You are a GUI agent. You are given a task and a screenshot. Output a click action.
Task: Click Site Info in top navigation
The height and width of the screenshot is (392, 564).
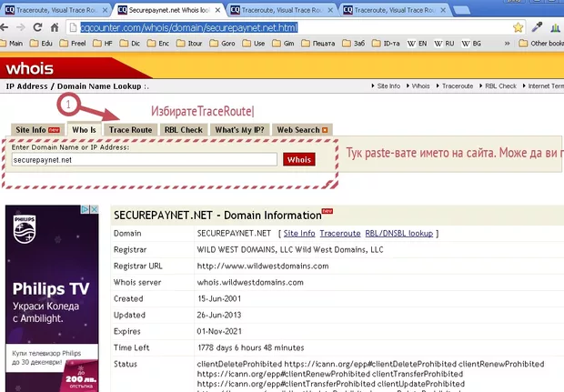tap(388, 86)
